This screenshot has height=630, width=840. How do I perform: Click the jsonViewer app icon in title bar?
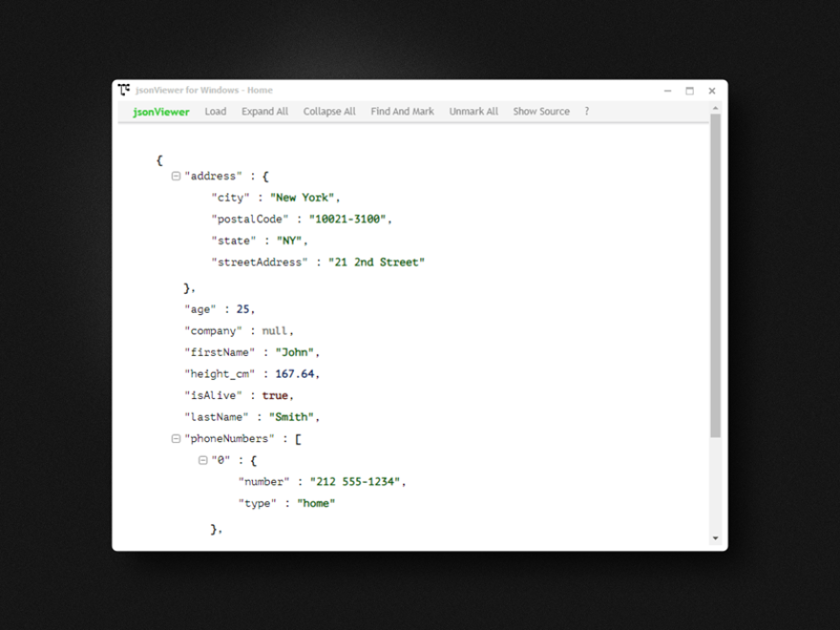[124, 90]
